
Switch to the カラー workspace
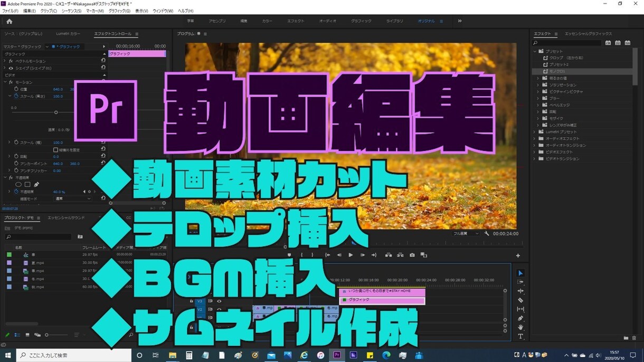coord(267,21)
